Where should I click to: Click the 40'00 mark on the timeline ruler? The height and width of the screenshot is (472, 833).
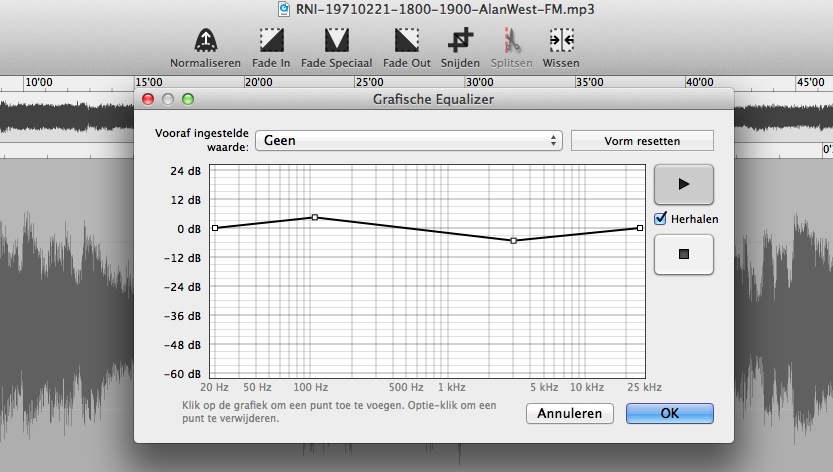(x=699, y=82)
